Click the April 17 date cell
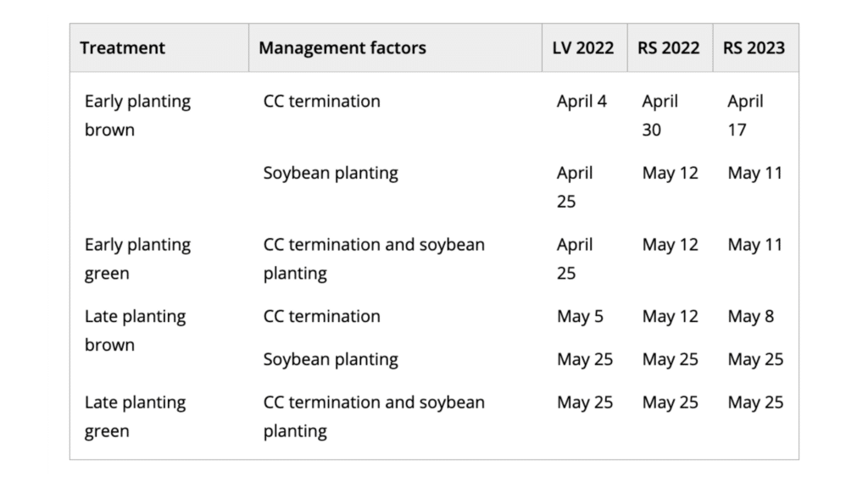Viewport: 868px width, 488px height. 745,115
